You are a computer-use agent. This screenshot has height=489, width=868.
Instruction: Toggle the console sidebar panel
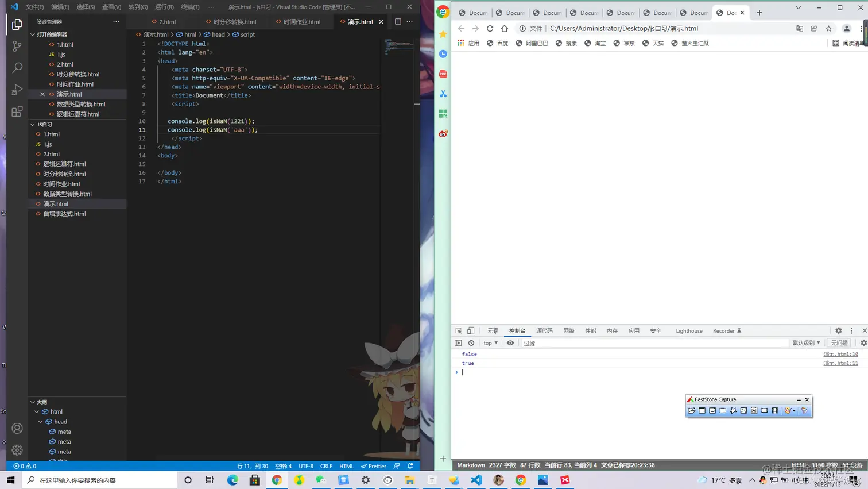pos(458,343)
